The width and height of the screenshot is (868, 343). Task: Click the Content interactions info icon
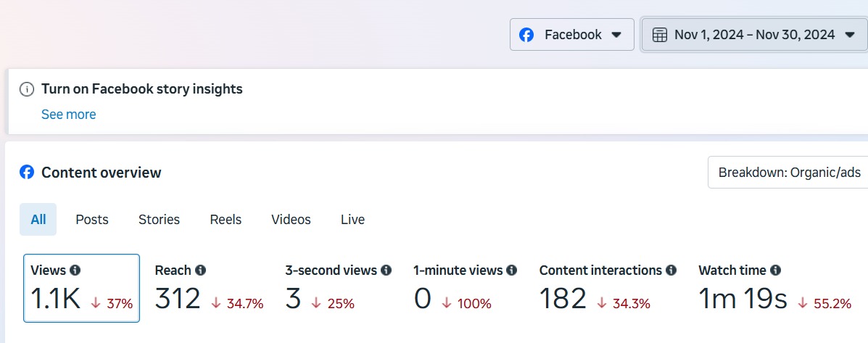pyautogui.click(x=671, y=270)
